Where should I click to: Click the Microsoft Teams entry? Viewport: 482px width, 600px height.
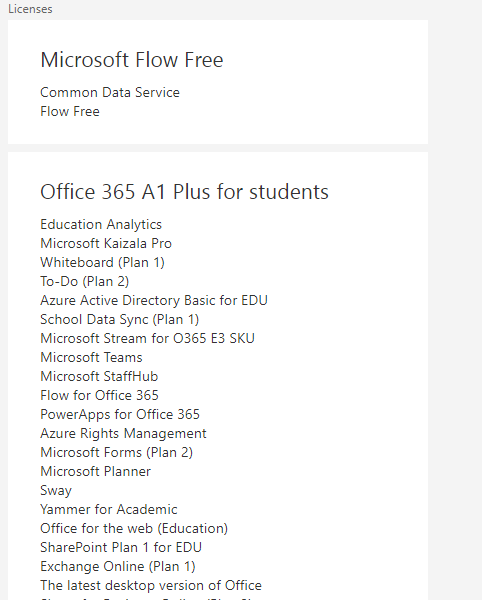tap(91, 357)
